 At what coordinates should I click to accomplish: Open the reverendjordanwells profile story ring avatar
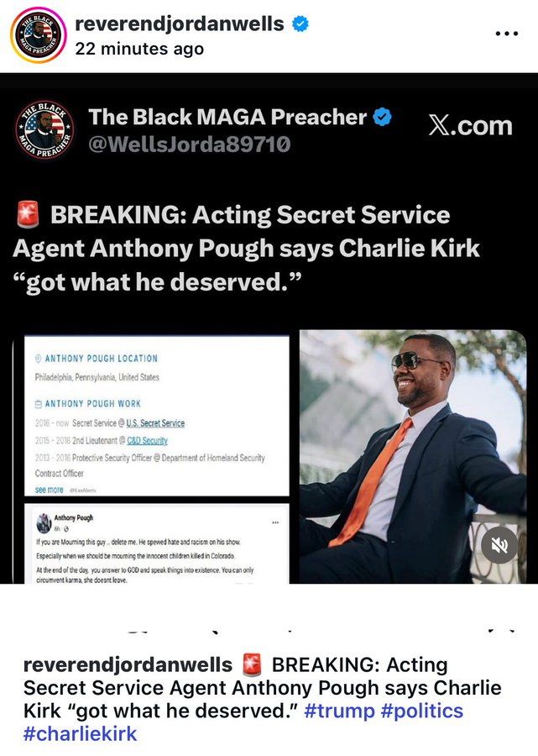click(38, 35)
